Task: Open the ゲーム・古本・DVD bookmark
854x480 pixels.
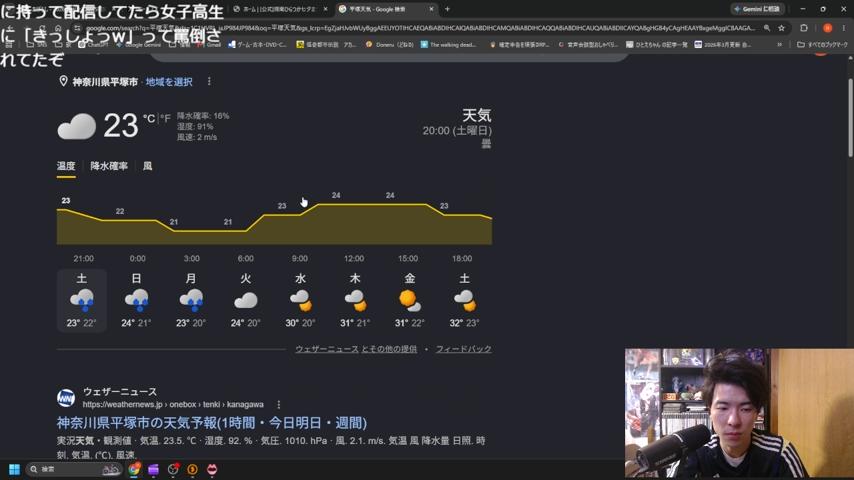Action: pyautogui.click(x=258, y=45)
